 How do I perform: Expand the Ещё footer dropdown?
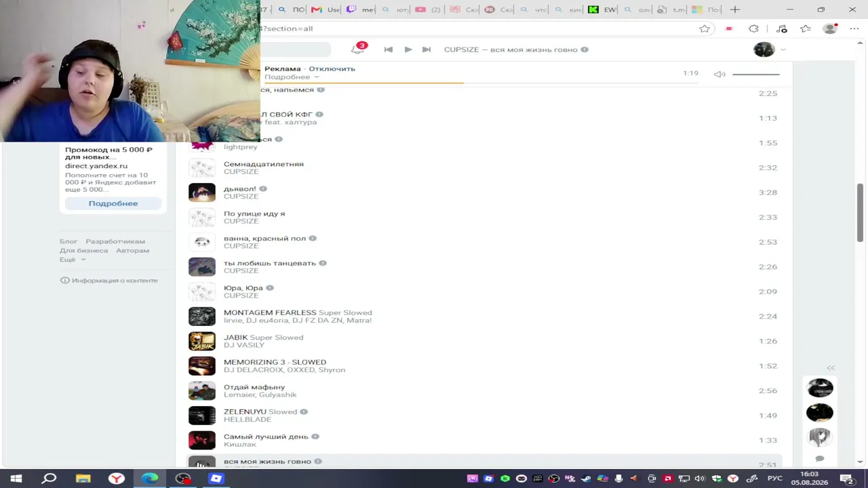pos(73,260)
